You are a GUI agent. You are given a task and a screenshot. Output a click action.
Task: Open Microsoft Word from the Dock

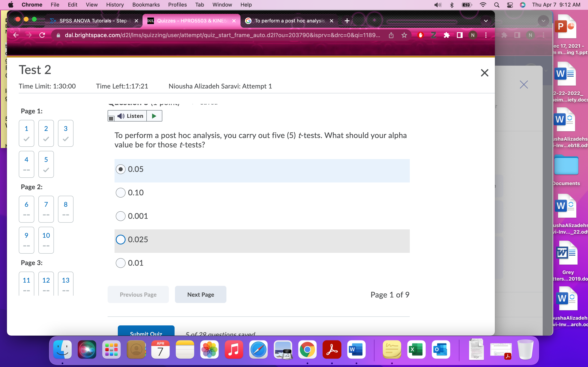pyautogui.click(x=356, y=349)
